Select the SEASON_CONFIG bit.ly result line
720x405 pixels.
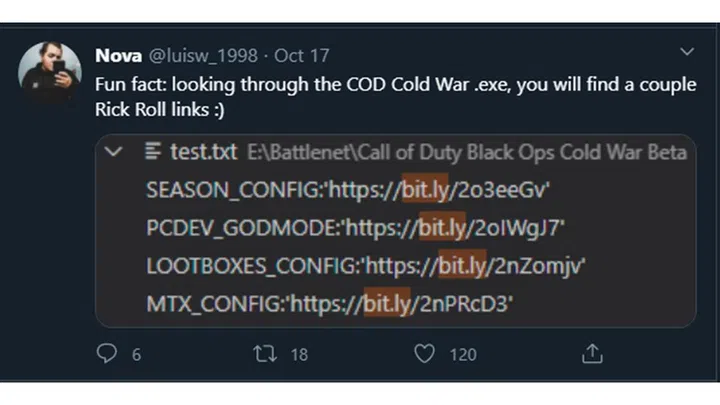pyautogui.click(x=348, y=190)
